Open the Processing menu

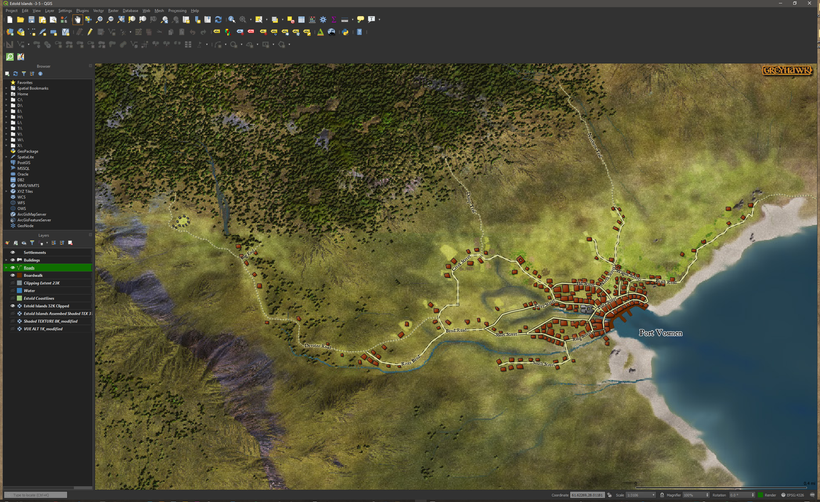(177, 10)
